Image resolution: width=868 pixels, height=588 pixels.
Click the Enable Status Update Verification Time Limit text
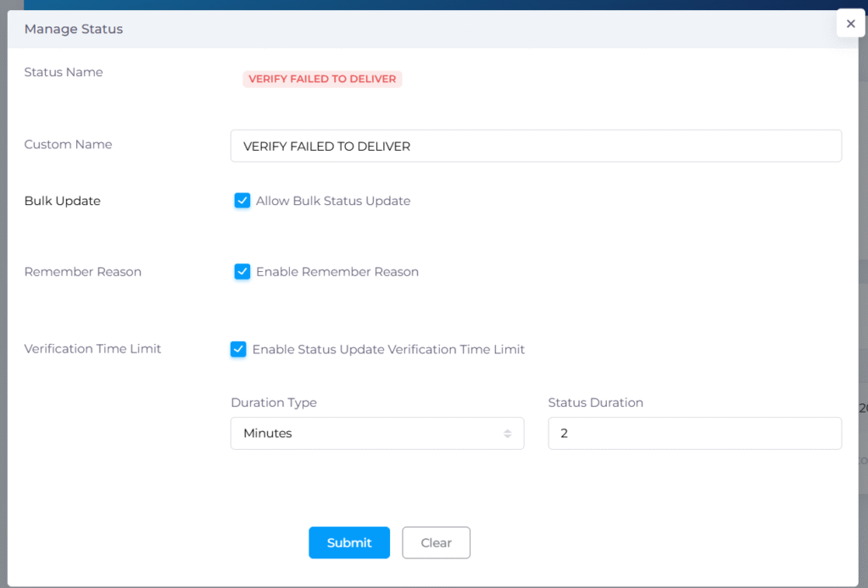388,349
